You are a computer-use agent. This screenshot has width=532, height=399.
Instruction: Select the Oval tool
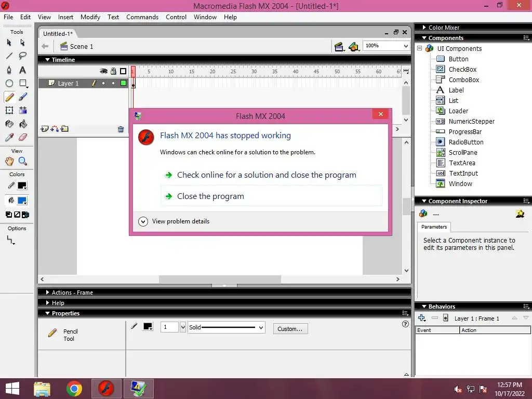coord(9,83)
